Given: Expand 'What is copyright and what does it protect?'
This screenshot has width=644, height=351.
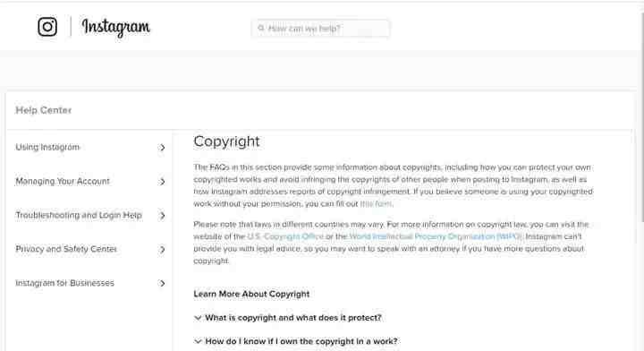Looking at the screenshot, I should tap(288, 318).
